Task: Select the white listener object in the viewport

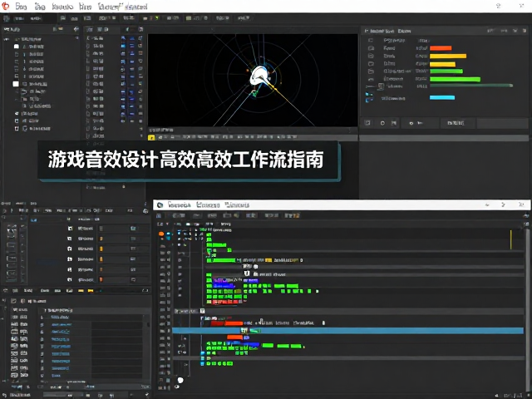Action: tap(259, 76)
